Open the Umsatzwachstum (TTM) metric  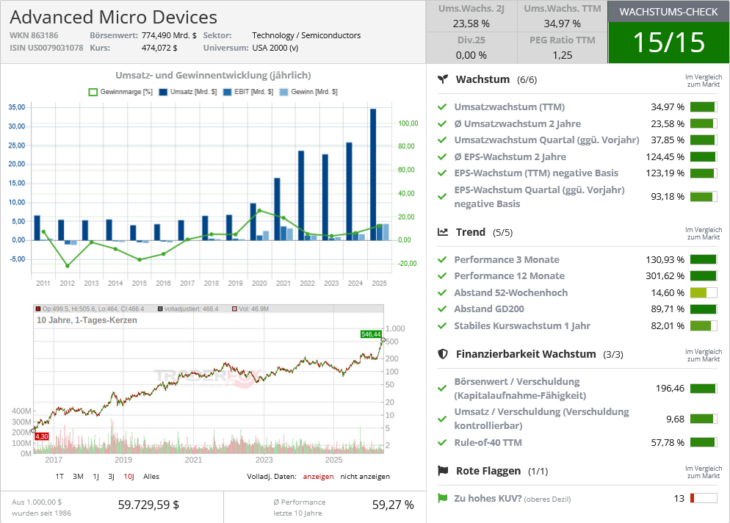coord(509,107)
